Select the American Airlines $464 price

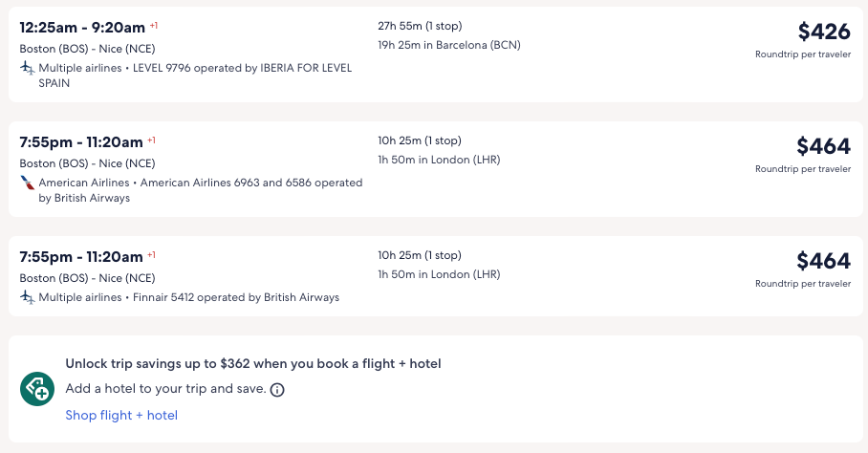click(823, 146)
